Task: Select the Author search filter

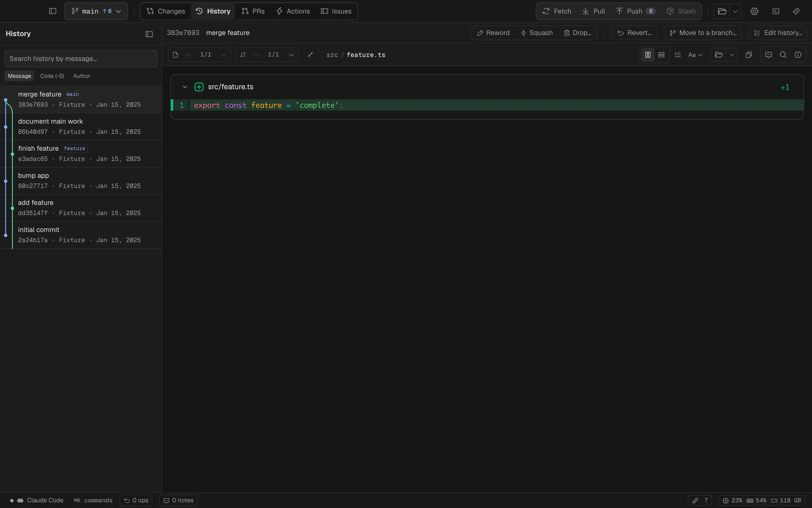Action: [82, 76]
